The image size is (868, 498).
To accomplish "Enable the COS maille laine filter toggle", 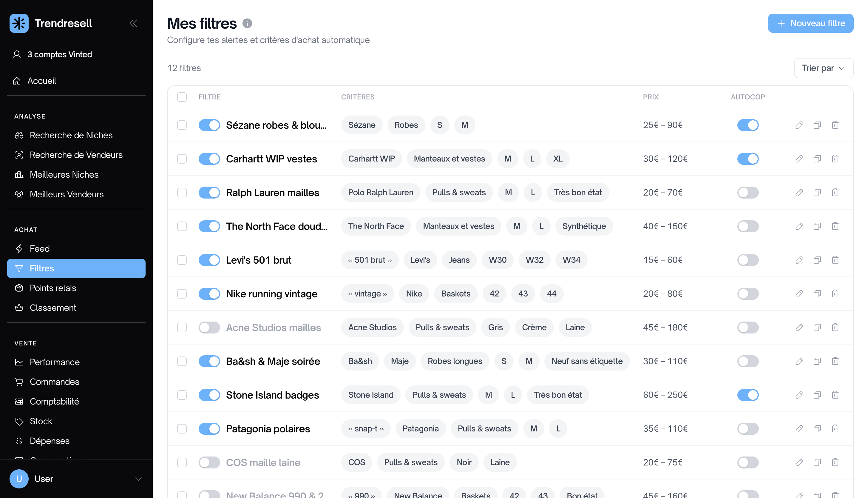I will point(209,462).
